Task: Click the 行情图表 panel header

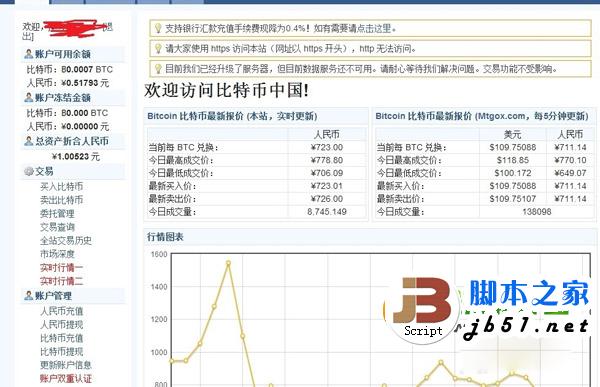Action: pos(370,237)
